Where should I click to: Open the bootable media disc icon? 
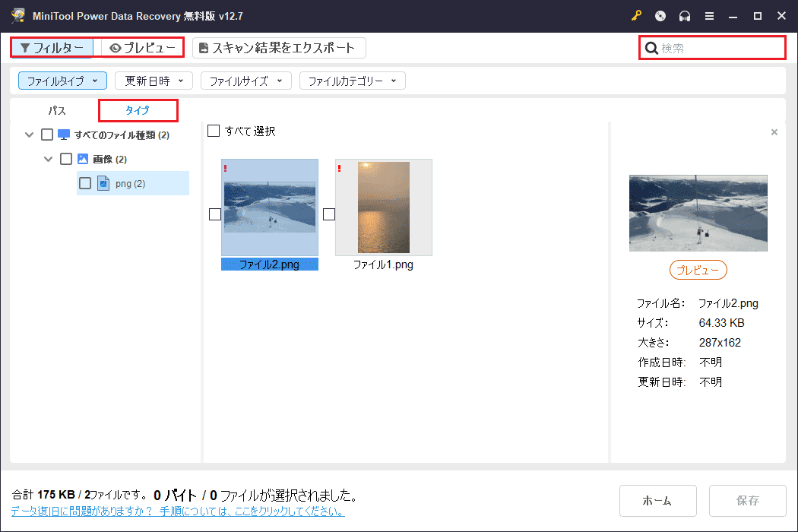point(660,15)
